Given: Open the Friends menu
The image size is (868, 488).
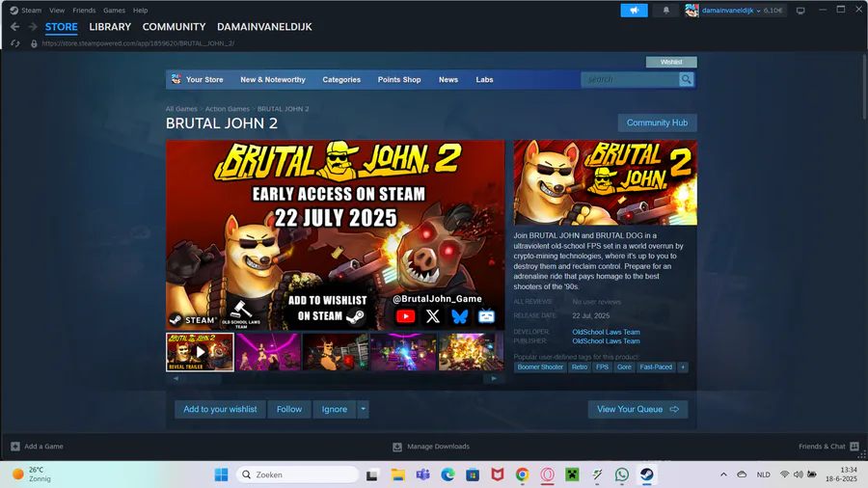Looking at the screenshot, I should [x=84, y=10].
